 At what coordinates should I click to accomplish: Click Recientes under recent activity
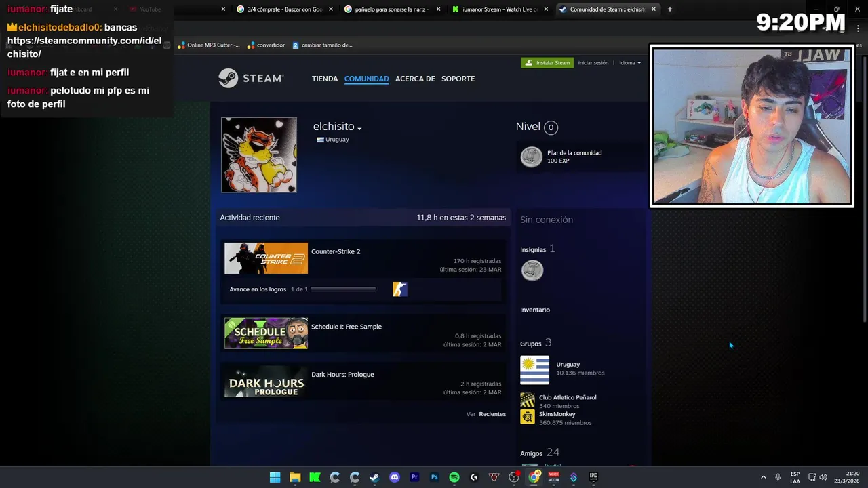point(492,414)
